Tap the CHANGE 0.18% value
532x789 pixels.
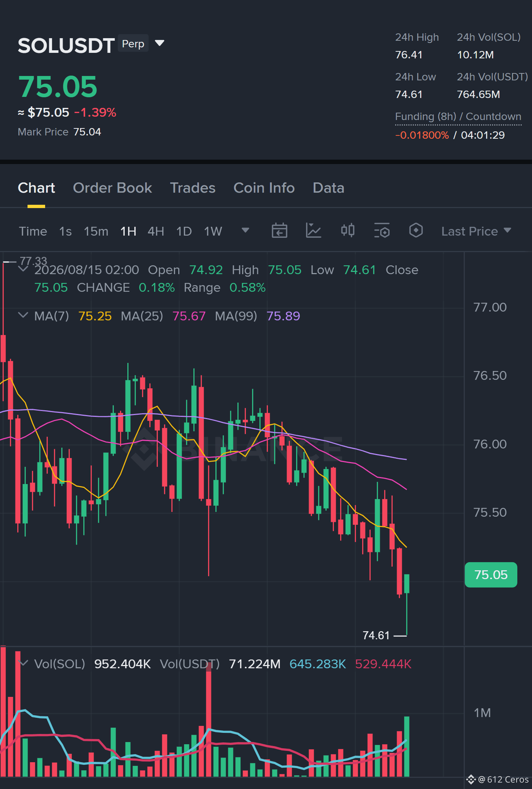(x=157, y=287)
